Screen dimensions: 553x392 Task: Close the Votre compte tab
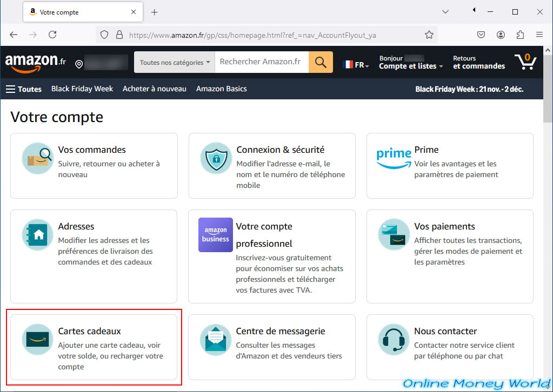pyautogui.click(x=134, y=12)
